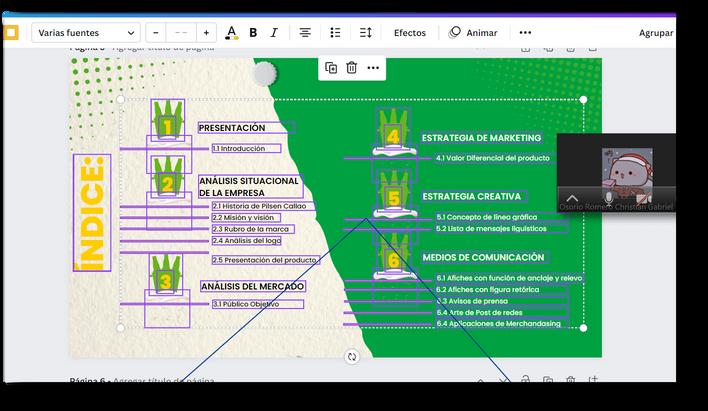Click the Zoom camera-off icon
This screenshot has width=708, height=411.
pyautogui.click(x=644, y=198)
